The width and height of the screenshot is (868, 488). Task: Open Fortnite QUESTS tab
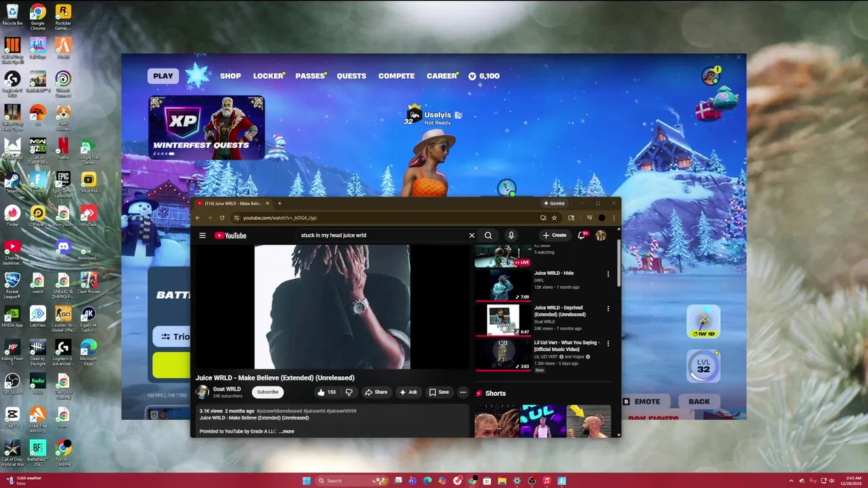click(351, 76)
